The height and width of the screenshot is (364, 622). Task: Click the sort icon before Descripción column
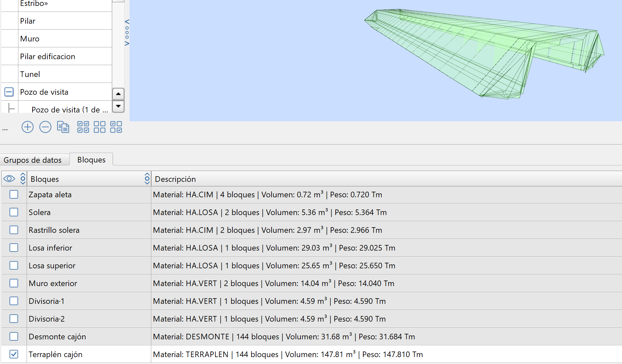click(x=147, y=179)
